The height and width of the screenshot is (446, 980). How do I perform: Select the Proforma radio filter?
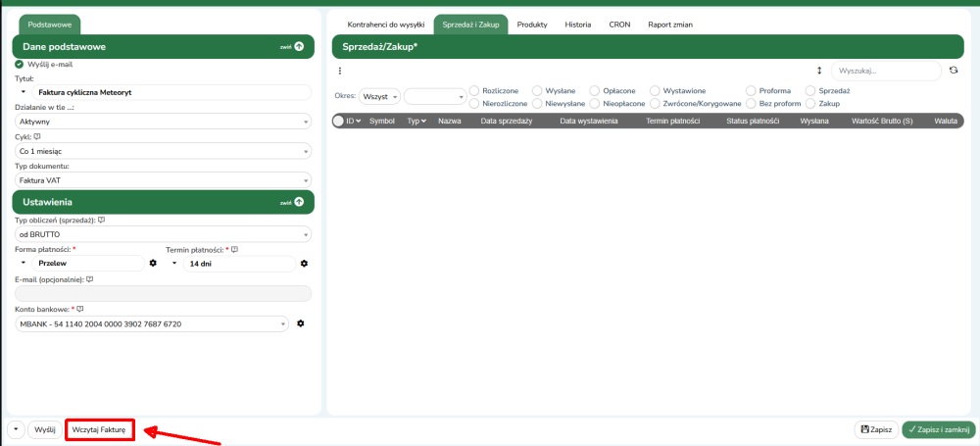752,90
